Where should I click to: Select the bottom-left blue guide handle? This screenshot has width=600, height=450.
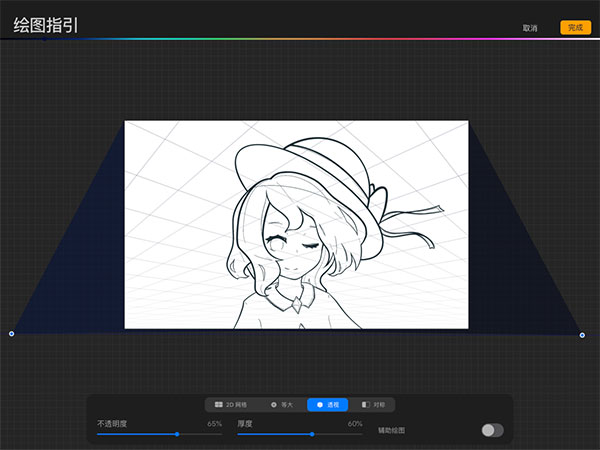(11, 334)
